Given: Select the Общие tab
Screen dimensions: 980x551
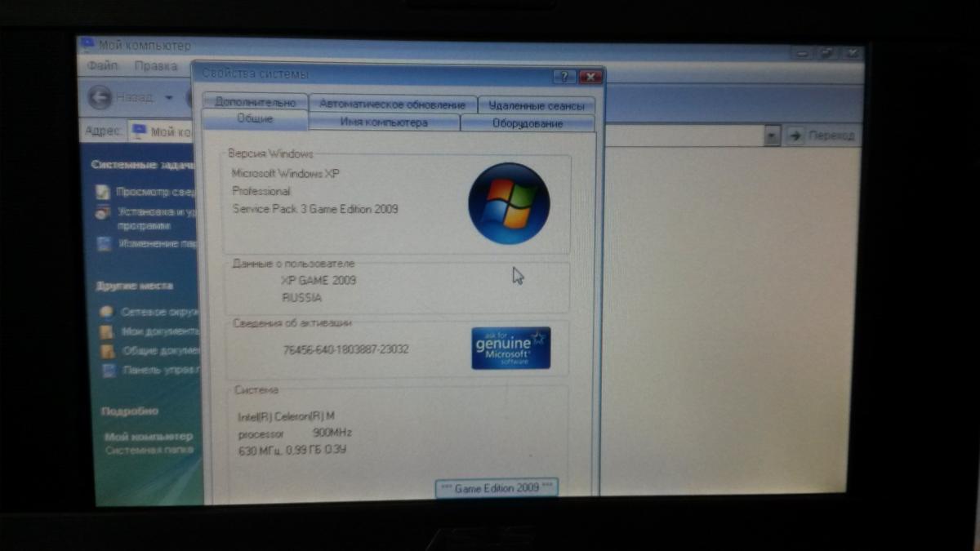Looking at the screenshot, I should tap(255, 119).
